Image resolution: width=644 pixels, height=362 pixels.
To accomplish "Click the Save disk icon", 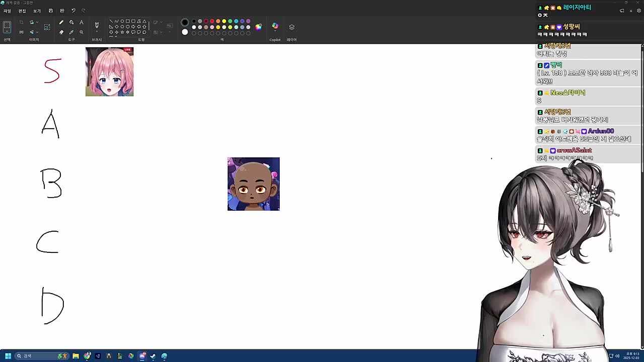I will click(x=51, y=11).
